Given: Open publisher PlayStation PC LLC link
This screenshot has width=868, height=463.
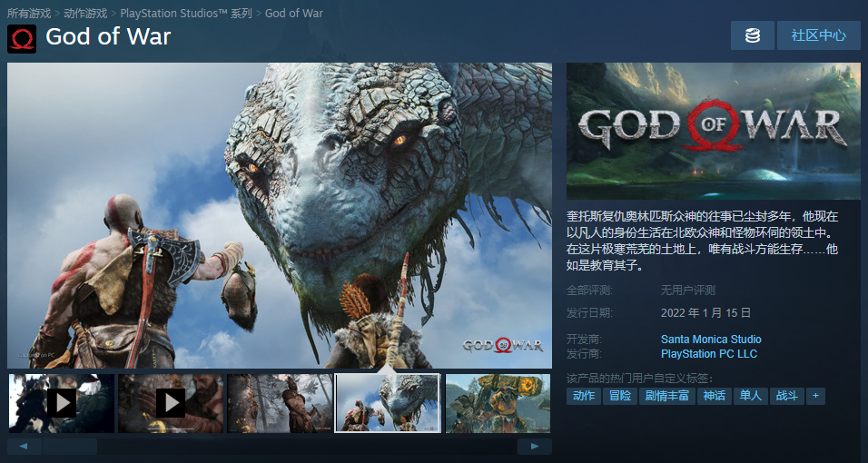Looking at the screenshot, I should [x=708, y=354].
